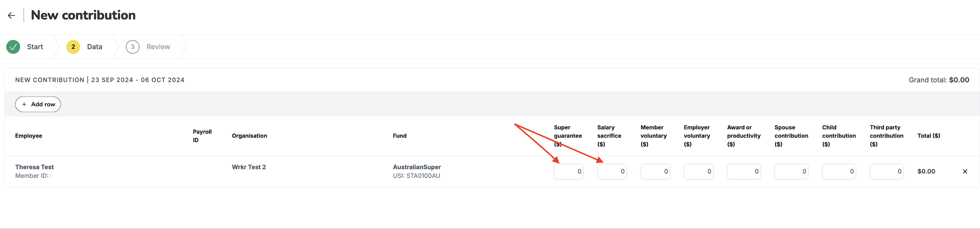980x229 pixels.
Task: Click the employee name Theresa Test
Action: click(x=34, y=167)
